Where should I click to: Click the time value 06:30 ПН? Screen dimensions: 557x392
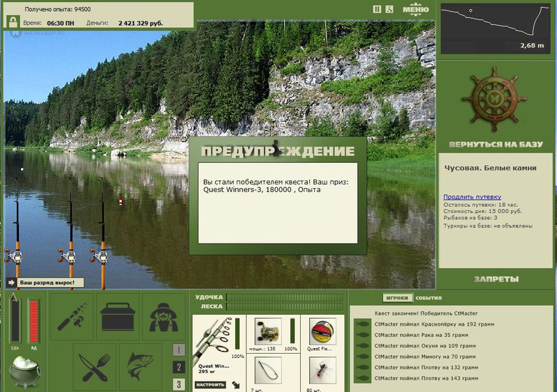point(61,23)
